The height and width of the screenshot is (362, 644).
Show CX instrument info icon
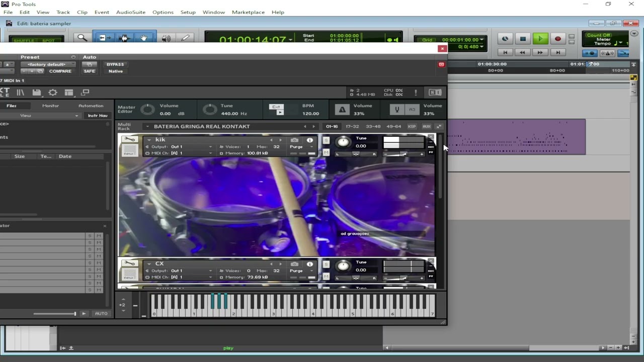click(x=310, y=264)
